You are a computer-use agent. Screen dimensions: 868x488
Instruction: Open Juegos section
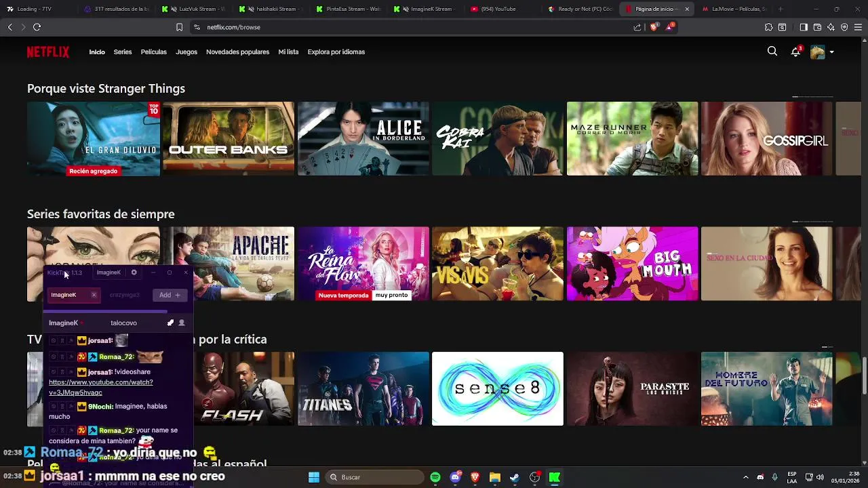(x=186, y=52)
